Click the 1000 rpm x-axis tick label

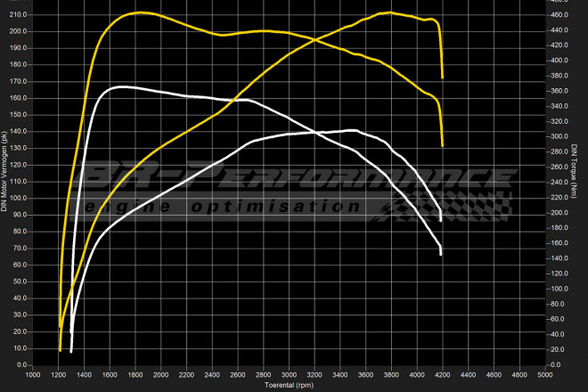coord(33,375)
